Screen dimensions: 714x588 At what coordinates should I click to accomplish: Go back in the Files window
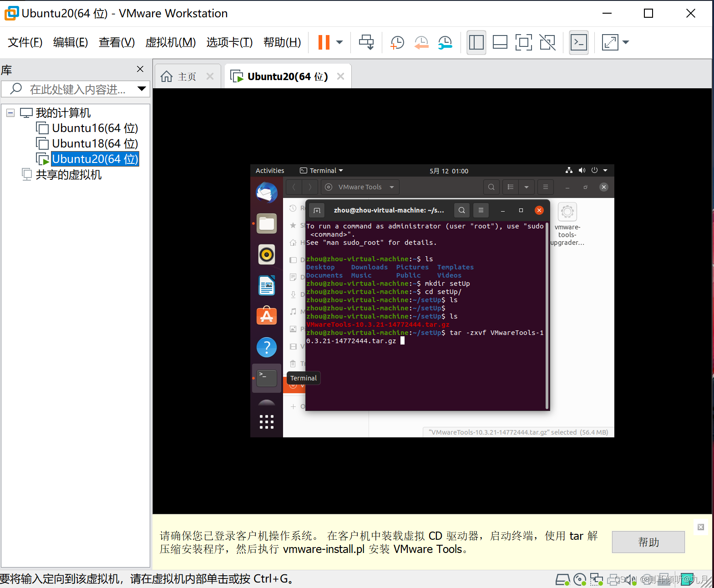pos(294,187)
